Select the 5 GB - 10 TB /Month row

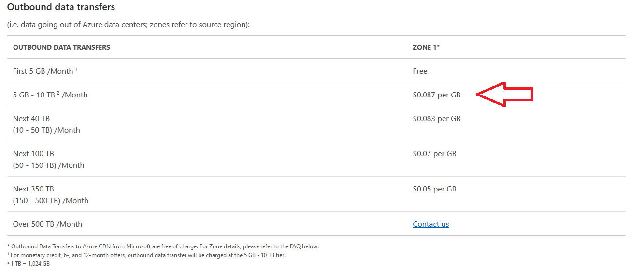click(x=316, y=95)
